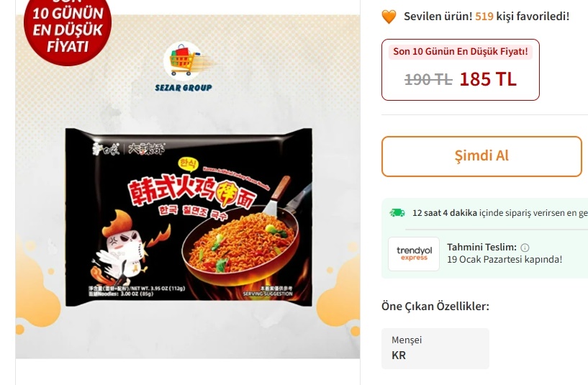Click the Trendyol Express logo
The width and height of the screenshot is (588, 385).
click(x=414, y=254)
